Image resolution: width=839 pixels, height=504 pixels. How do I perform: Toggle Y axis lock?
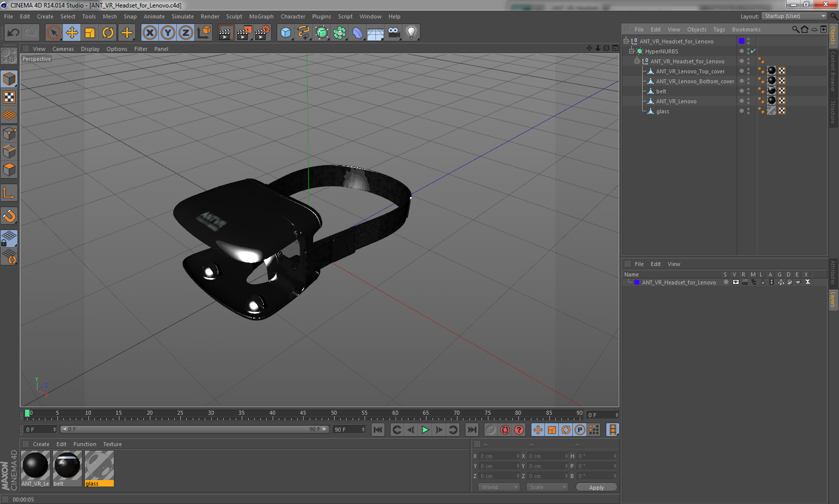tap(168, 33)
